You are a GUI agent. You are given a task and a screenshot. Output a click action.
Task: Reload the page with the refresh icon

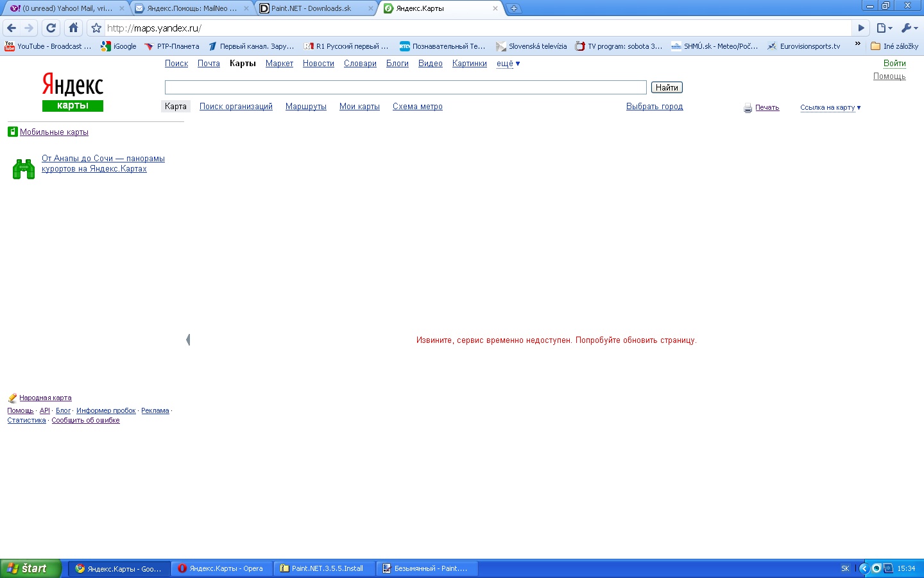pyautogui.click(x=51, y=28)
